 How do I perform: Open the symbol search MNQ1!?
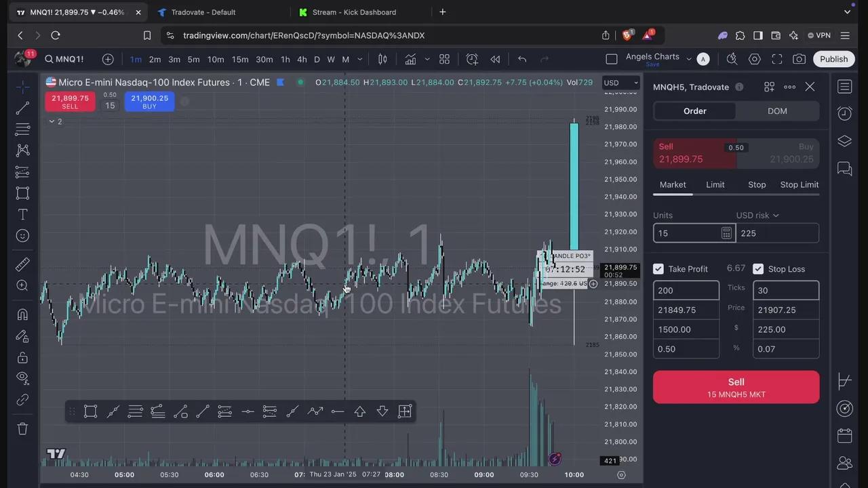click(x=64, y=59)
